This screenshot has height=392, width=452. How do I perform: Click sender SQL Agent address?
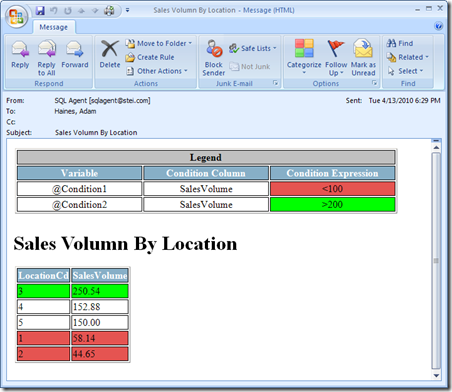102,100
